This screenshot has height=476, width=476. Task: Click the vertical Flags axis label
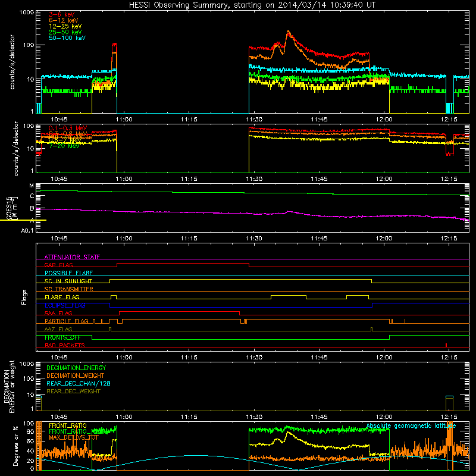[x=24, y=297]
